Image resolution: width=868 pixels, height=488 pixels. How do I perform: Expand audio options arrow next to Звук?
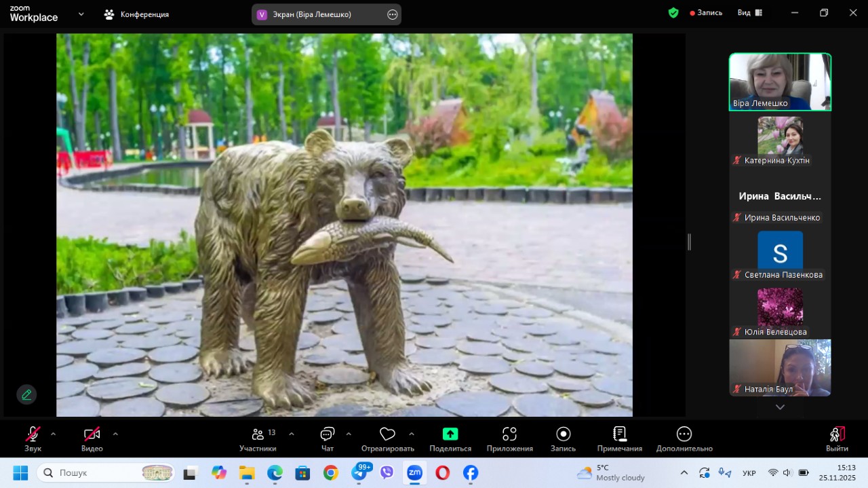54,434
